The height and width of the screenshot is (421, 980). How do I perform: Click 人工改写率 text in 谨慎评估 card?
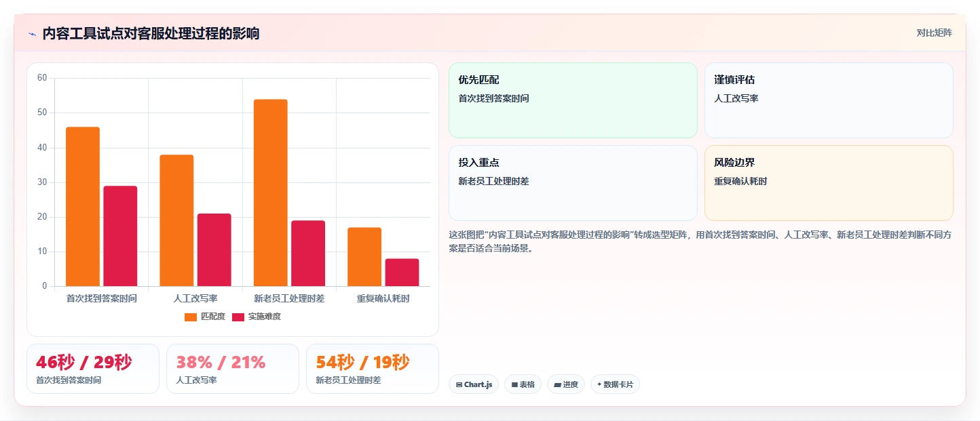pos(736,98)
